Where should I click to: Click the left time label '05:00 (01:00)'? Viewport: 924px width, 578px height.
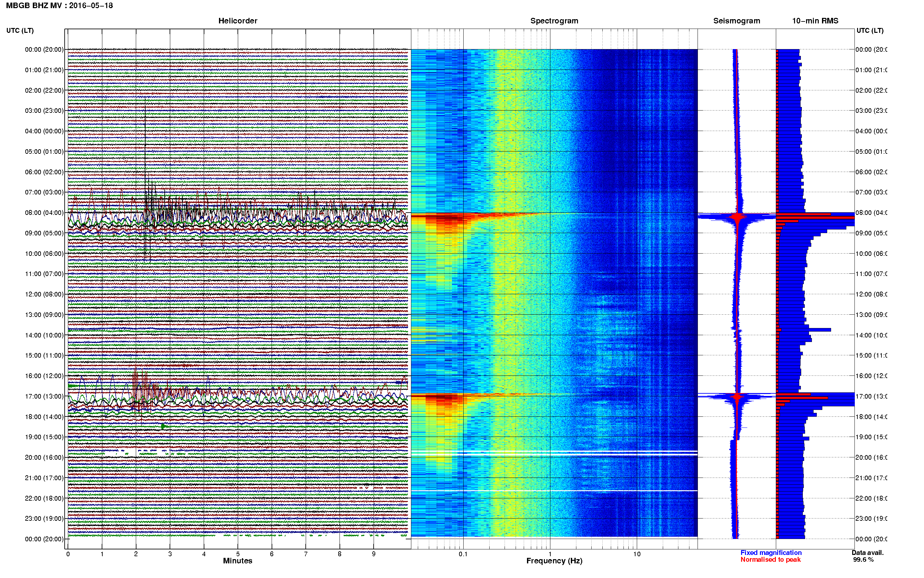coord(44,151)
